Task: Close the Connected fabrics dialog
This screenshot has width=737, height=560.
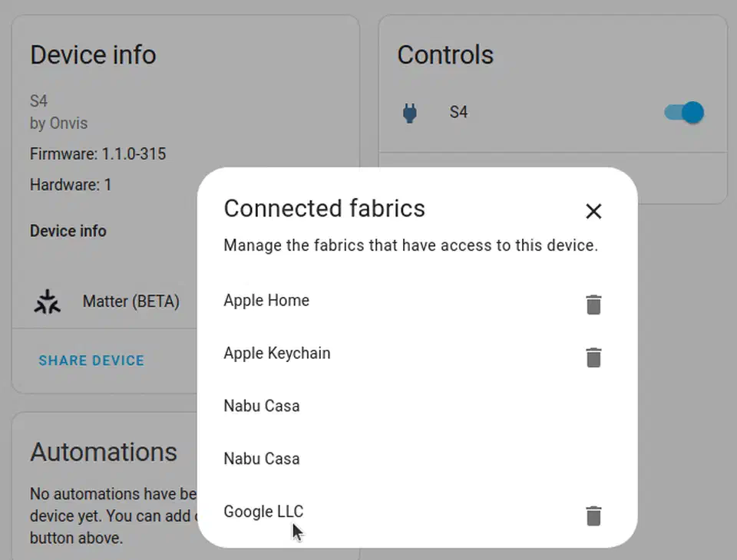Action: click(593, 211)
